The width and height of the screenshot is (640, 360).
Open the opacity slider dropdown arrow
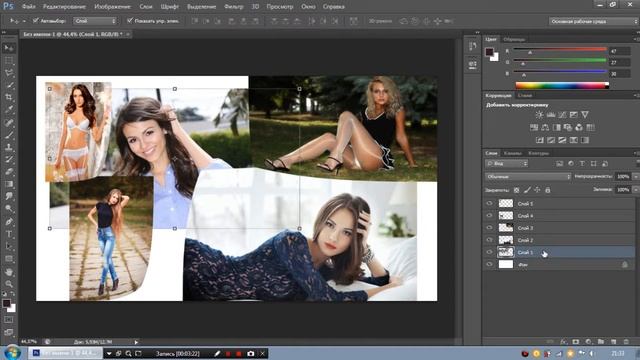click(636, 177)
